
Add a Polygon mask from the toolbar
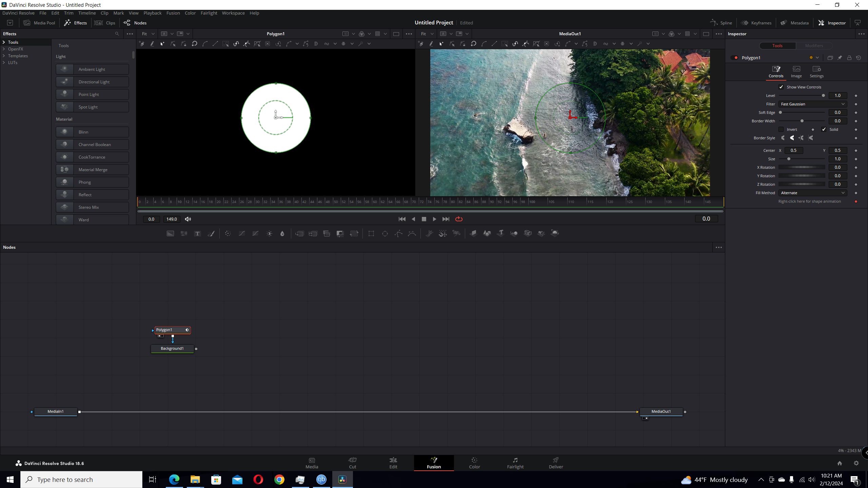tap(398, 233)
